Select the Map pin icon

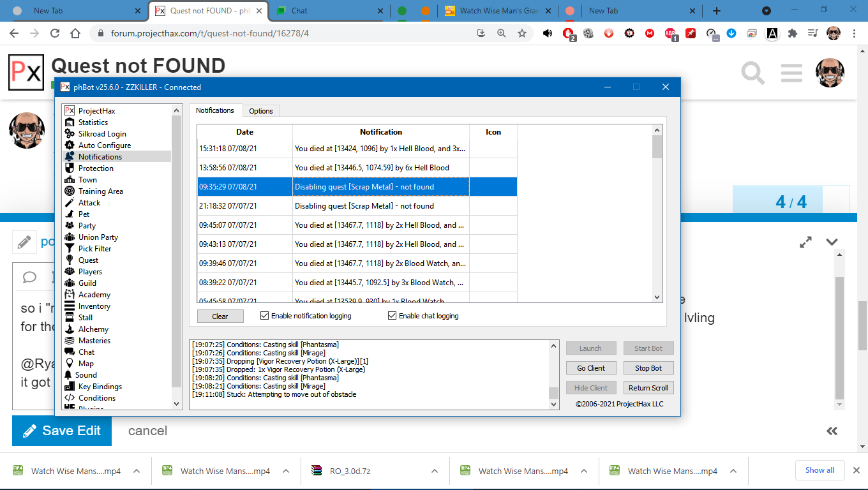point(70,364)
